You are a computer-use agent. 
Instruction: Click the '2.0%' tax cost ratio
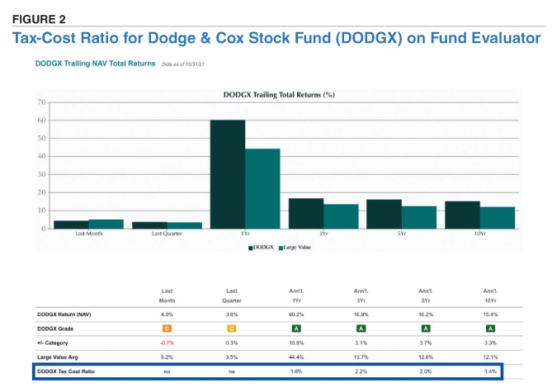coord(426,371)
